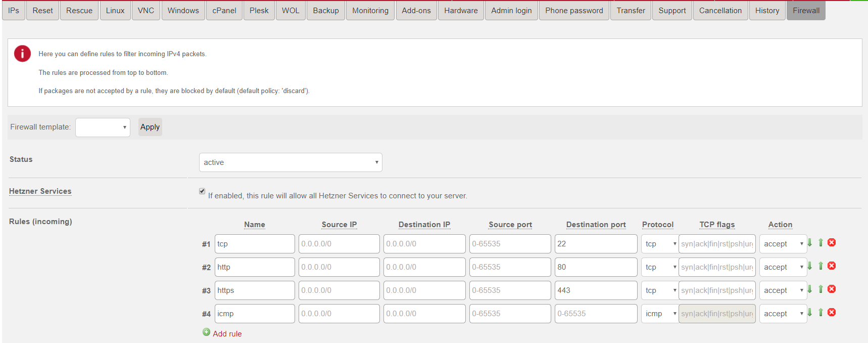Select the Firewall tab
The height and width of the screenshot is (343, 868).
coord(806,11)
